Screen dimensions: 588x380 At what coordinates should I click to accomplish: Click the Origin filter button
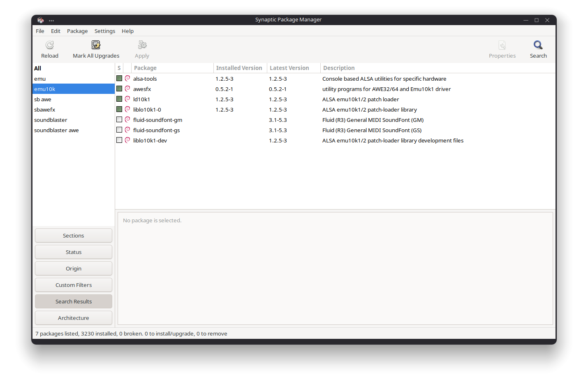[74, 268]
